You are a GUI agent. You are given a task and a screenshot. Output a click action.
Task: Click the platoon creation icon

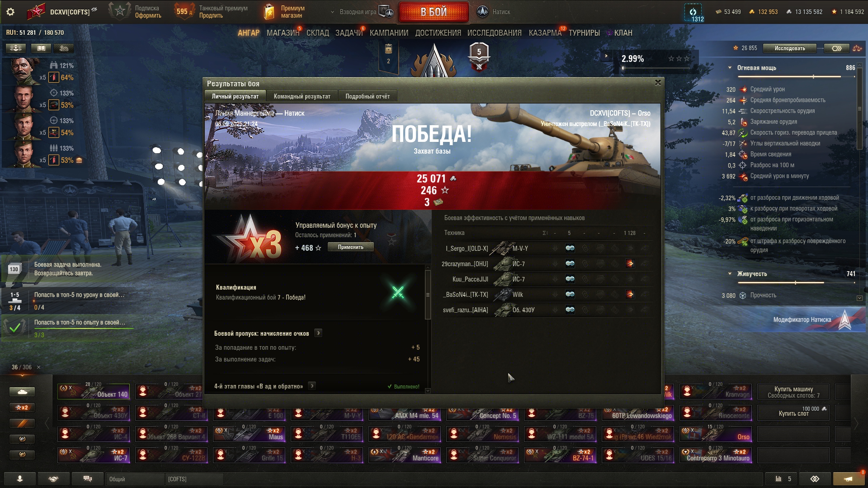pos(386,12)
